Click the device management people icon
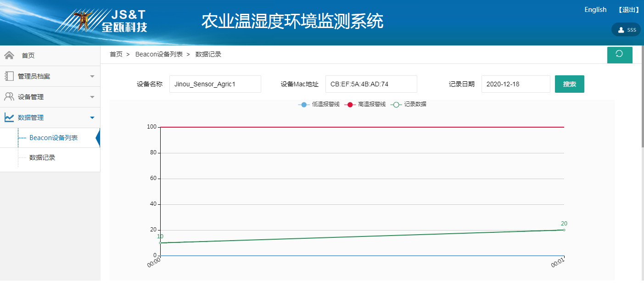Viewport: 644px width, 298px height. click(9, 97)
